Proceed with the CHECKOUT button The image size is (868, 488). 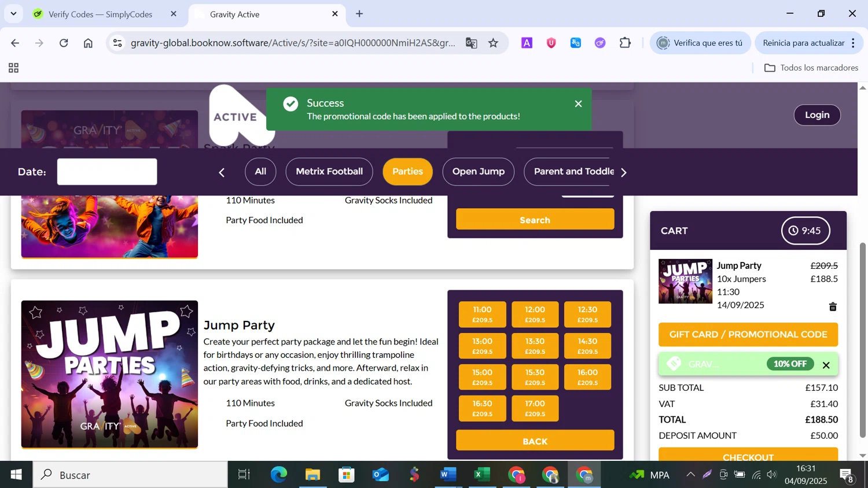click(x=748, y=454)
